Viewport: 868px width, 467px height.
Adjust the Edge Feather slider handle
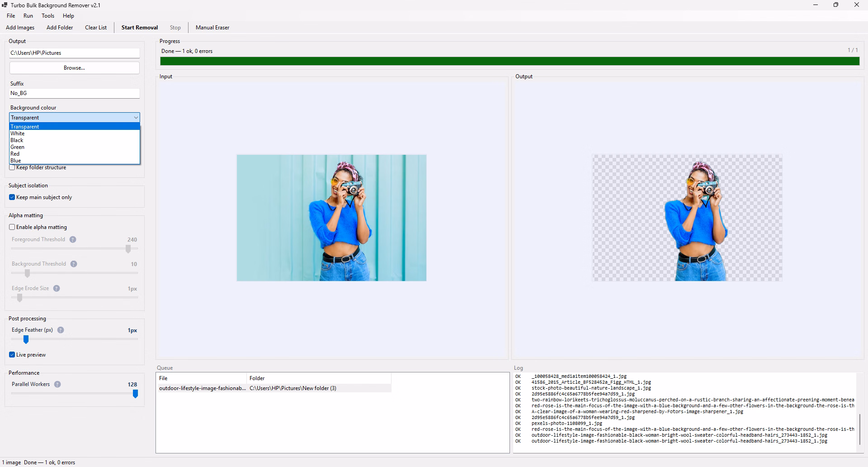click(x=26, y=339)
